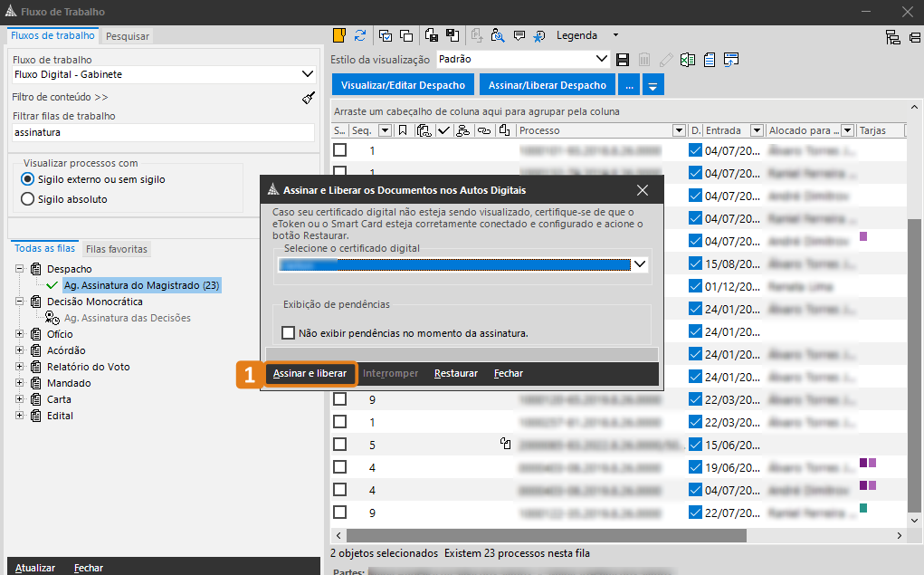Untick the blue D. checkbox of the 15/08 row
This screenshot has height=575, width=924.
click(x=695, y=264)
